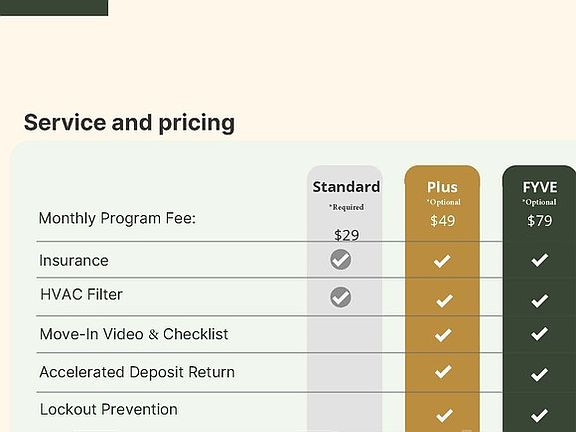The image size is (576, 432).
Task: Click the $49 Plus plan price
Action: (x=443, y=221)
